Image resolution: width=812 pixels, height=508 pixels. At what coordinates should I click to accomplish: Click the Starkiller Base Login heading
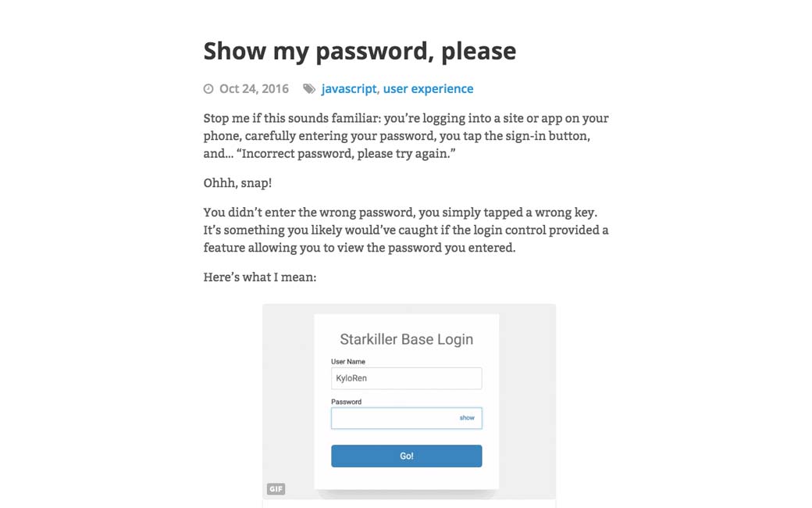pyautogui.click(x=406, y=339)
